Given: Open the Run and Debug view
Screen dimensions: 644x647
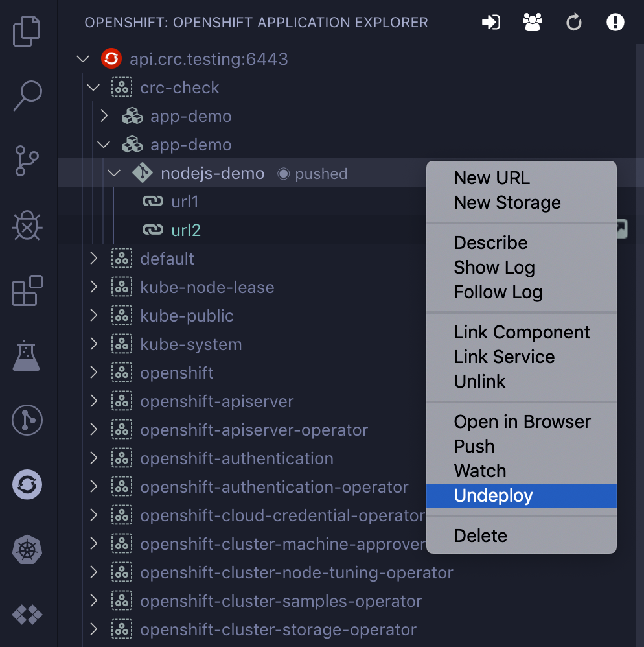Looking at the screenshot, I should point(27,226).
